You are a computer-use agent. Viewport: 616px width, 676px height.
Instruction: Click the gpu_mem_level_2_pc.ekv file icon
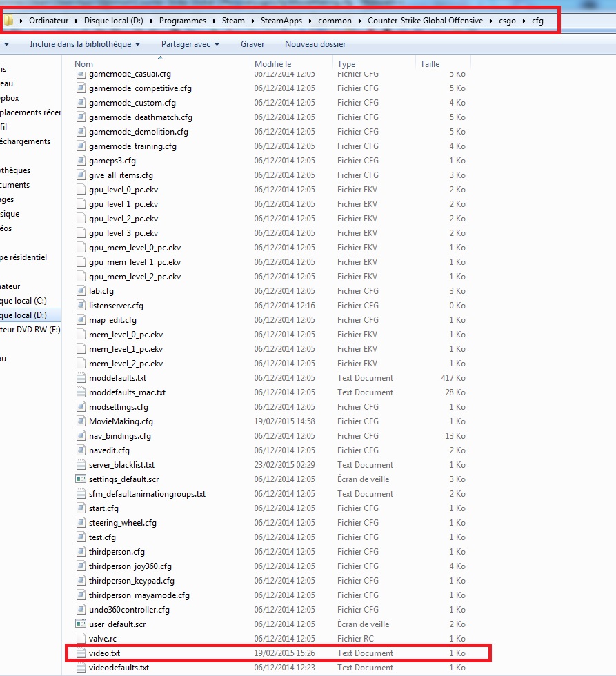(x=81, y=277)
